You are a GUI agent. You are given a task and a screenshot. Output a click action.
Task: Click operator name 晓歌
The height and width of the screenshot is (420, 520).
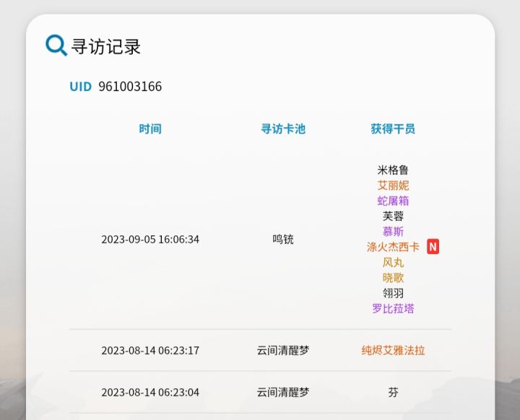(393, 278)
